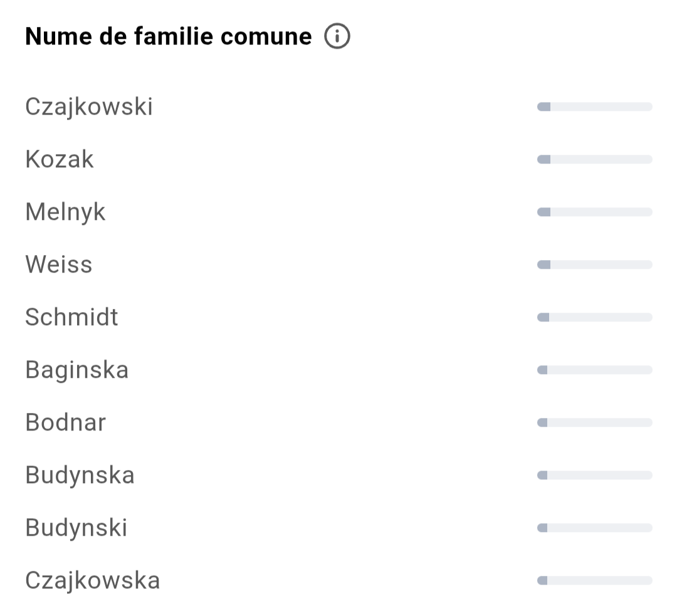
Task: Click the frequency bar for Bodnar
Action: (x=594, y=422)
